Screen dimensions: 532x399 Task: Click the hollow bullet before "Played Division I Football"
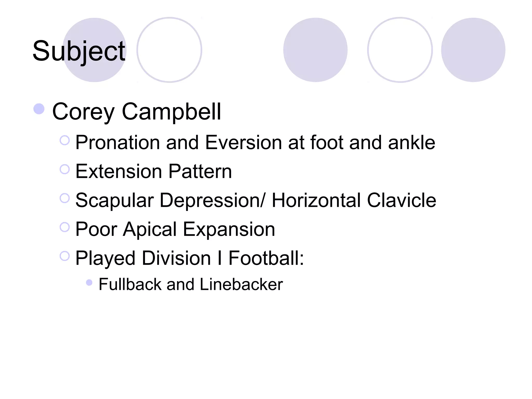click(65, 256)
